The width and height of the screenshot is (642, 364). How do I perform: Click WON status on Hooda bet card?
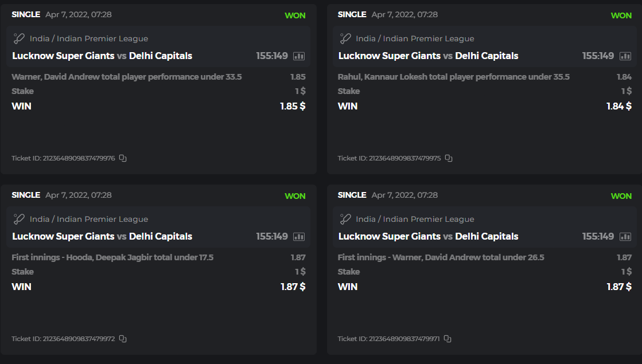(295, 196)
